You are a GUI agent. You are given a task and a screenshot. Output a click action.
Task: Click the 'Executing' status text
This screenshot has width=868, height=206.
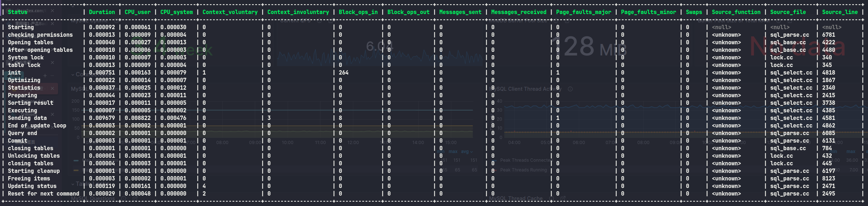click(x=22, y=110)
